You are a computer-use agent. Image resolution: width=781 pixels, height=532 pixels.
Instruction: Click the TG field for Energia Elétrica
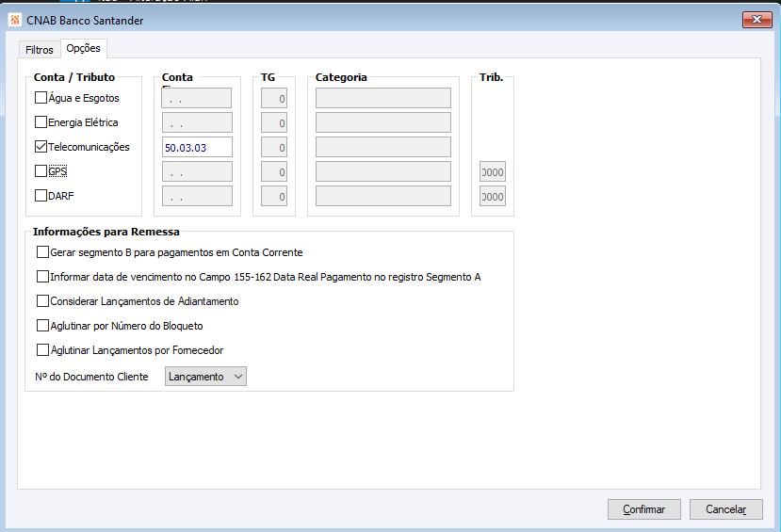(274, 122)
